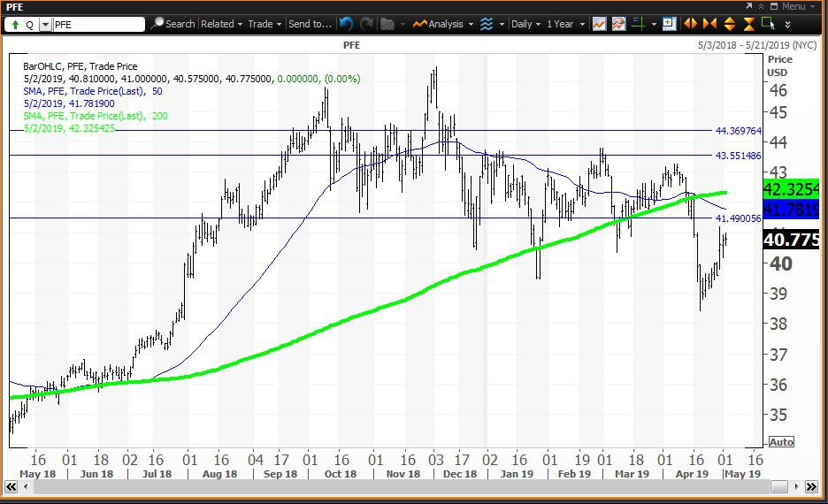Click the 43.551486 horizontal level label
This screenshot has height=504, width=828.
738,155
